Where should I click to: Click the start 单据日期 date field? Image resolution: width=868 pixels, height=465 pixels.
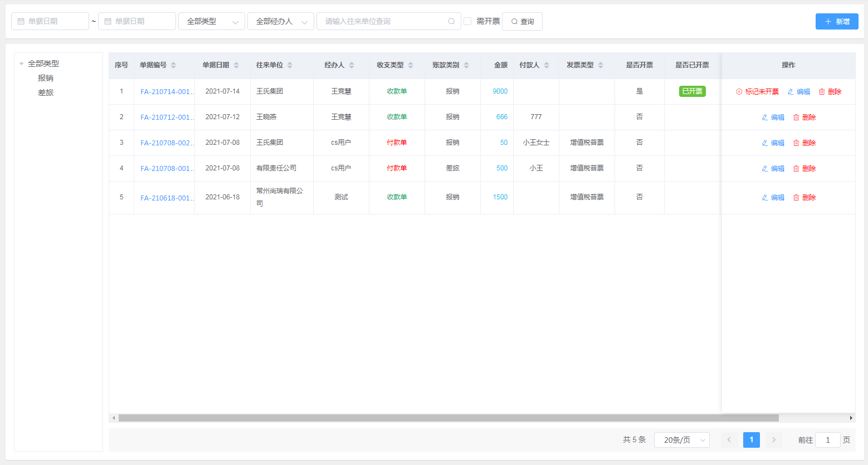click(x=50, y=21)
